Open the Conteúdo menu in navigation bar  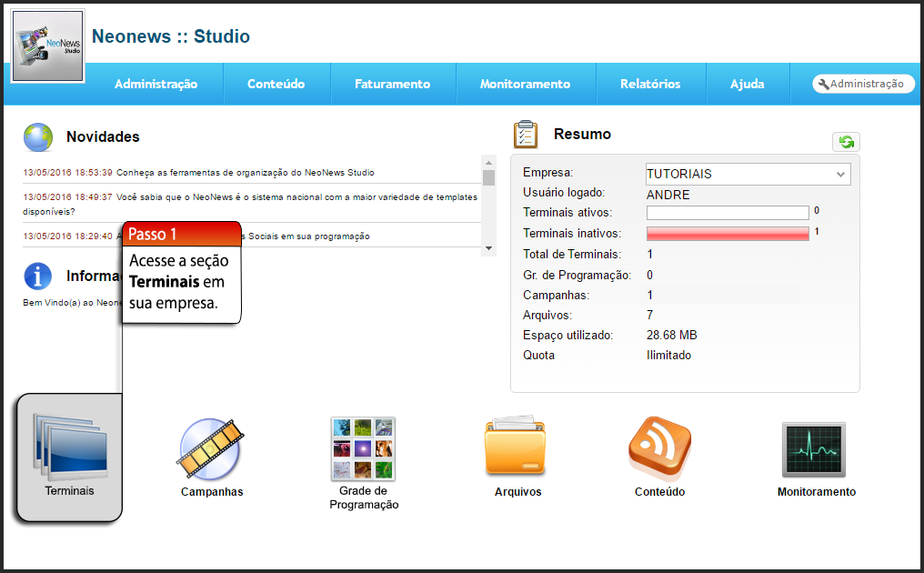[276, 84]
